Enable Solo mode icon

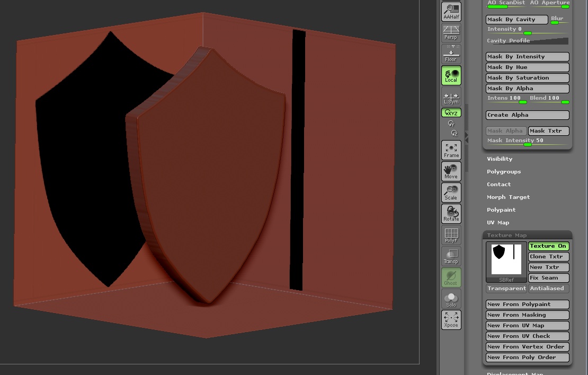(x=451, y=299)
